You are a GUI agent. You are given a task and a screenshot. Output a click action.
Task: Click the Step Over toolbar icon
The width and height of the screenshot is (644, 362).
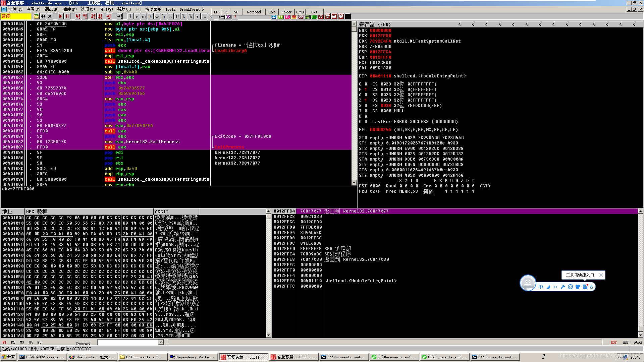tap(85, 16)
